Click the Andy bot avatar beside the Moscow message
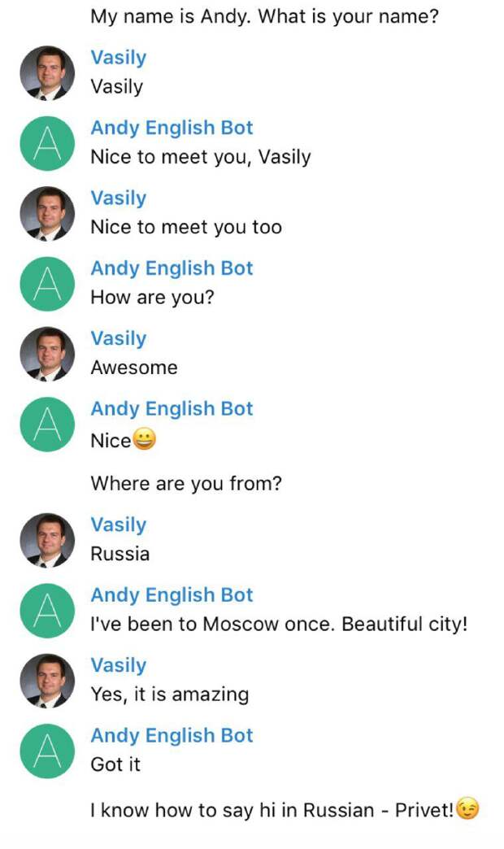The width and height of the screenshot is (504, 849). coord(47,611)
